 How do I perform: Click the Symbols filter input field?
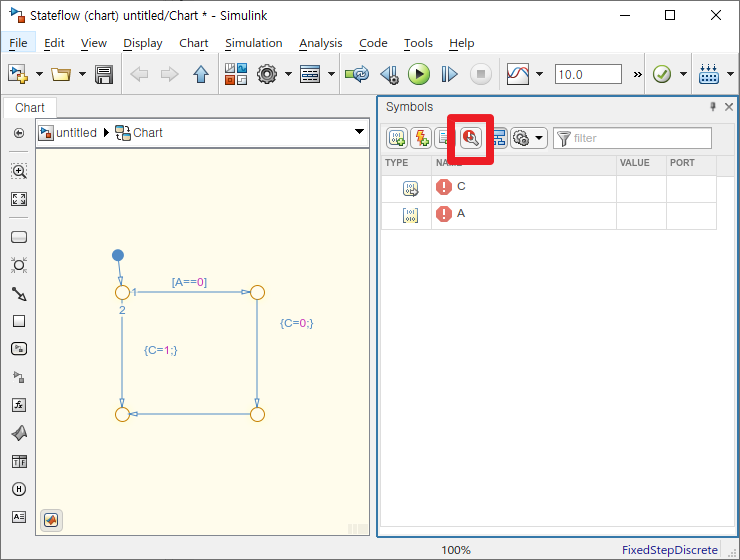click(x=632, y=138)
